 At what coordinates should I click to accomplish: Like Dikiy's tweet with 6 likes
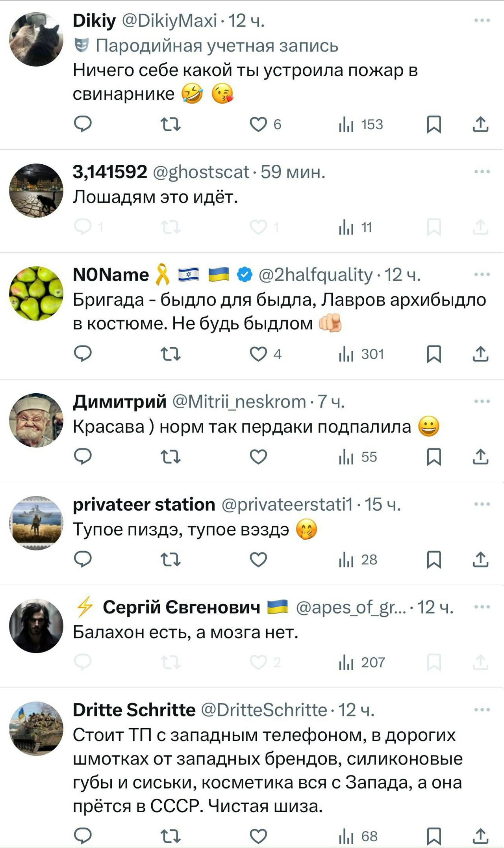click(x=259, y=124)
